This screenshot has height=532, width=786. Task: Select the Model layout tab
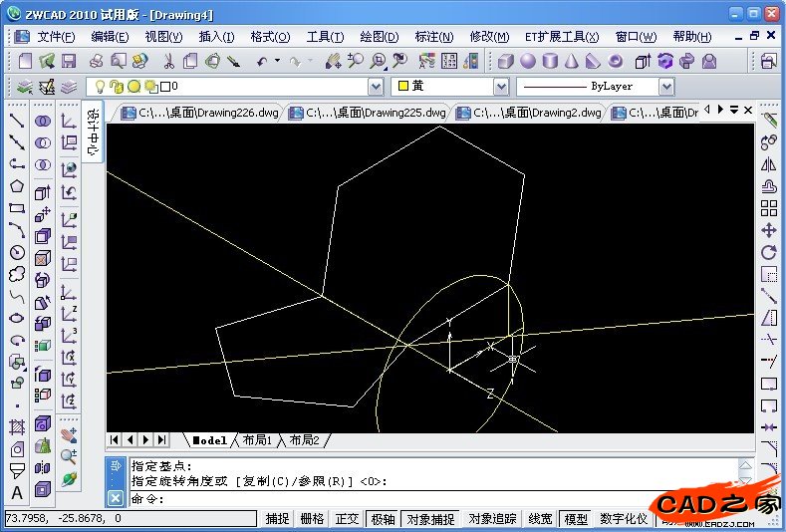point(210,440)
